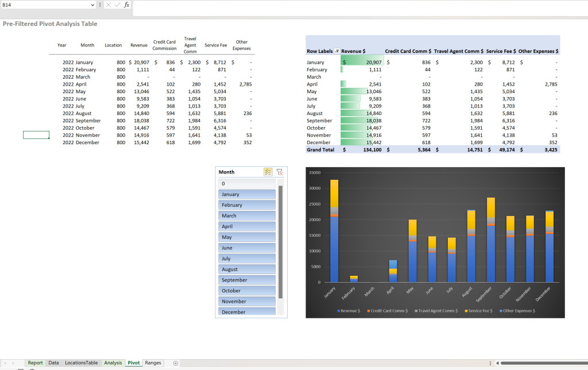This screenshot has height=370, width=588.
Task: Select August in the Month slicer
Action: click(247, 269)
